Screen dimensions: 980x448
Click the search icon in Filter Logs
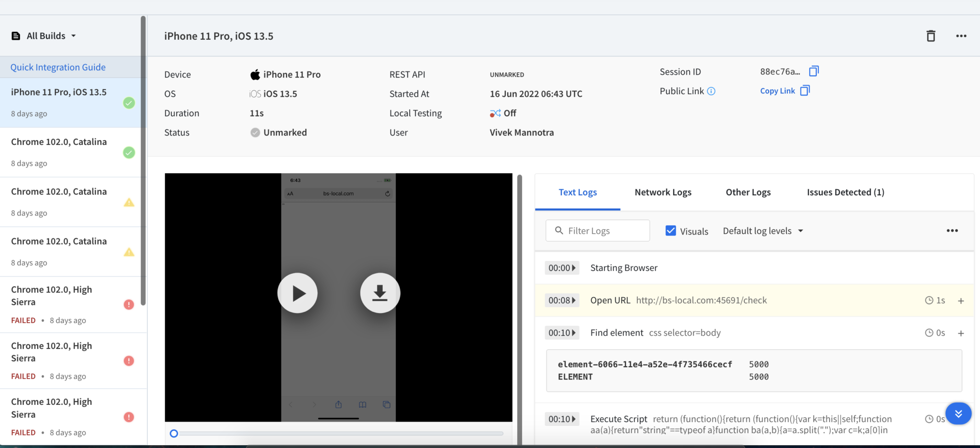pyautogui.click(x=559, y=230)
